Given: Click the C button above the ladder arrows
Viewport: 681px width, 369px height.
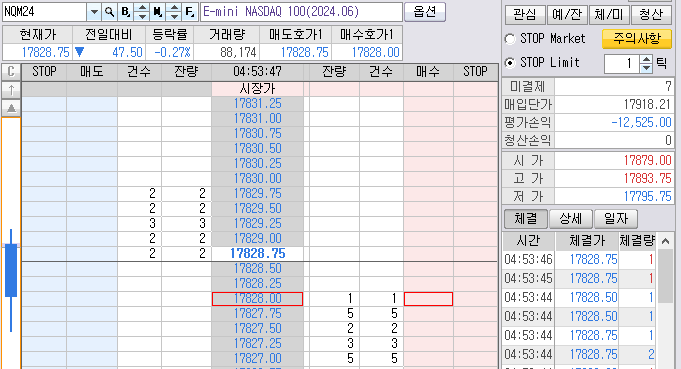Looking at the screenshot, I should point(11,72).
